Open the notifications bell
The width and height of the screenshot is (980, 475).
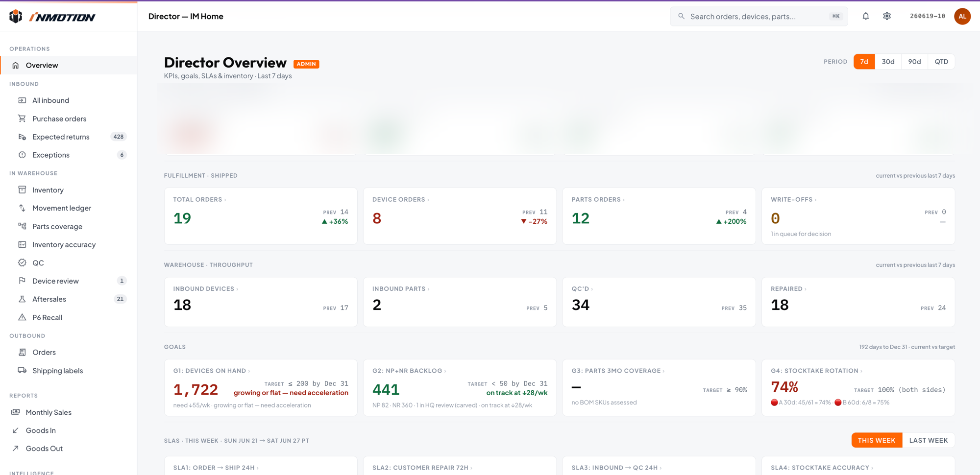pyautogui.click(x=866, y=16)
